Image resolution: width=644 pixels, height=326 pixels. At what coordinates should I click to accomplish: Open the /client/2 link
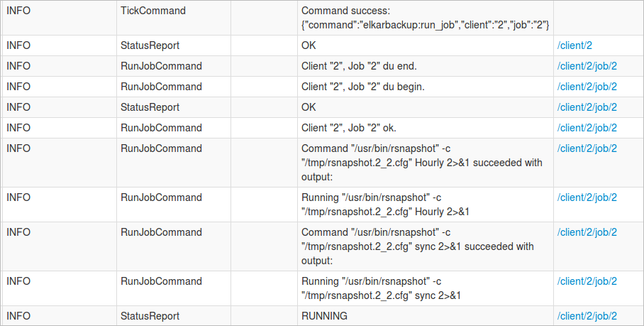click(574, 45)
